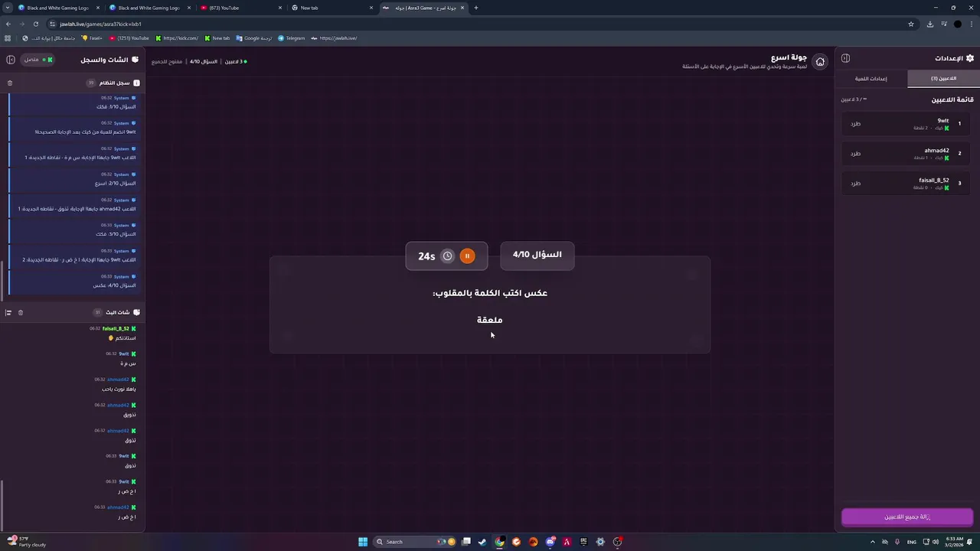Open the stream chat filter icon

(8, 312)
